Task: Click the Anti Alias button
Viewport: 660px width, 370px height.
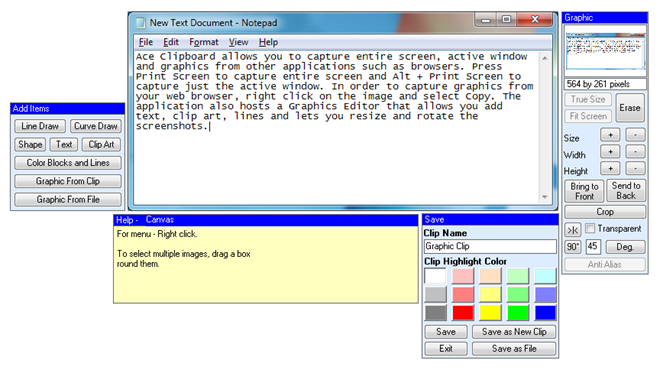Action: 605,264
